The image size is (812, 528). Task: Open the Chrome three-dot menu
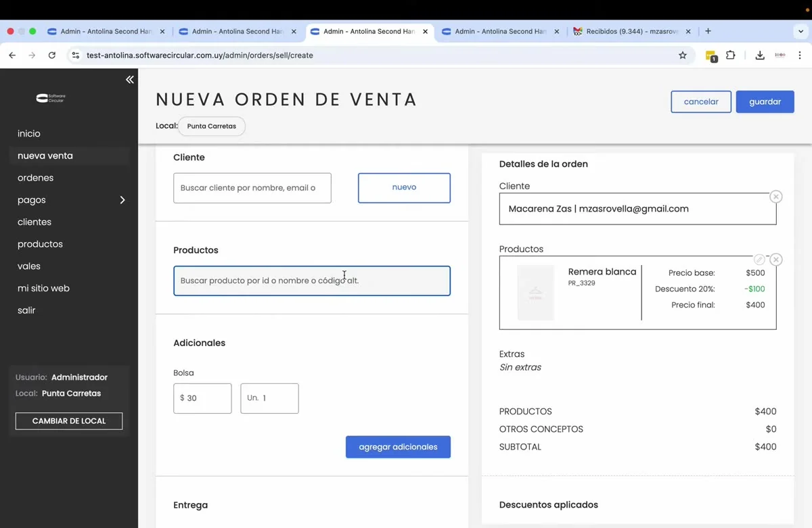800,55
